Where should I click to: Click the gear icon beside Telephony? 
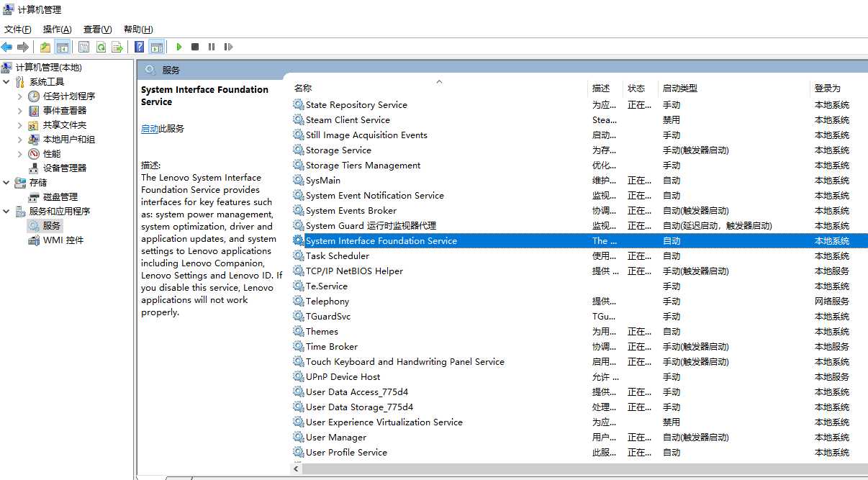[x=299, y=302]
